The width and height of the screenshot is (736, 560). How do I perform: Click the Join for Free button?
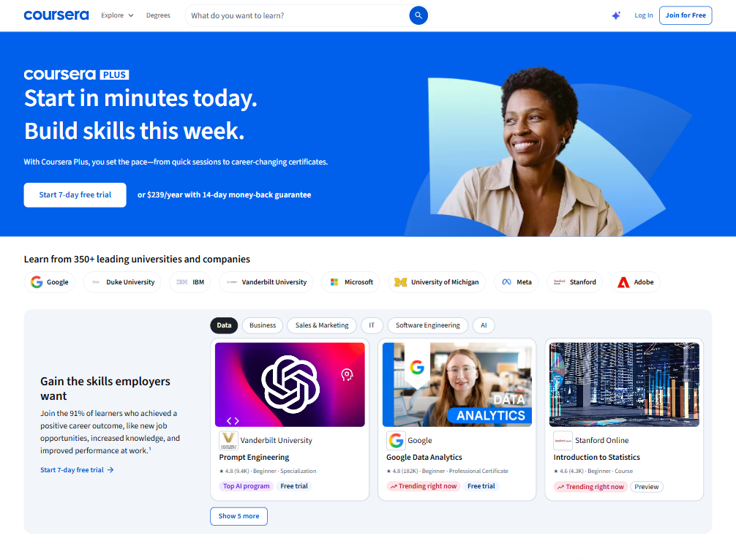[686, 15]
